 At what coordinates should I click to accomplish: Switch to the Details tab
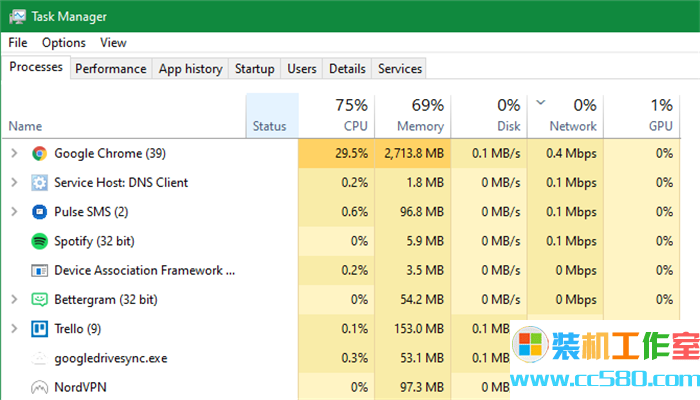click(347, 69)
